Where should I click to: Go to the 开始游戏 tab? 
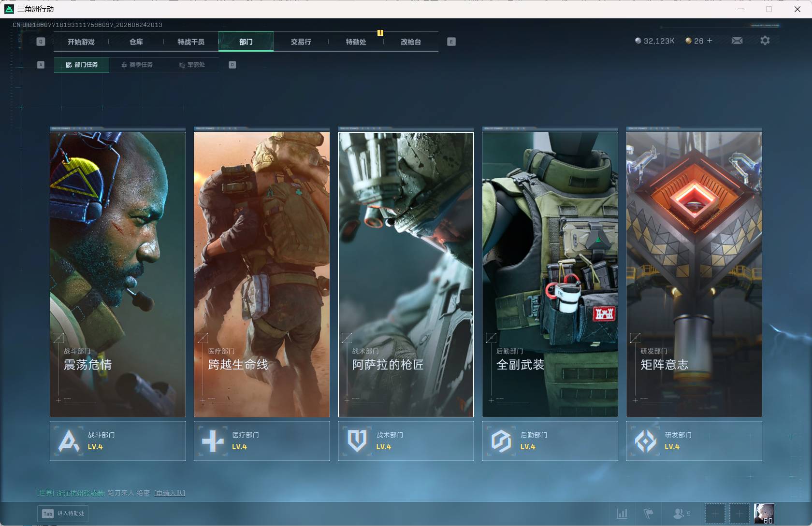pyautogui.click(x=81, y=42)
